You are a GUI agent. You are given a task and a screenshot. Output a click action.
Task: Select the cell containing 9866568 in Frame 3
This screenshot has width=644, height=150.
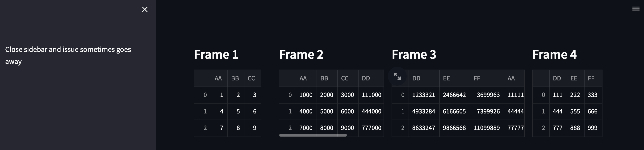[454, 128]
